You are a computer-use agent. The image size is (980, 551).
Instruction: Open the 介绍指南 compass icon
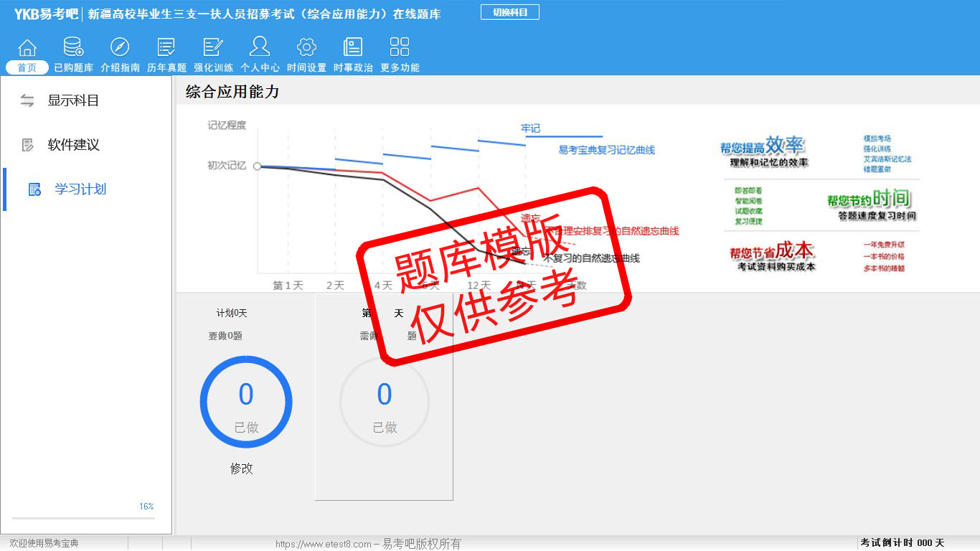tap(120, 48)
